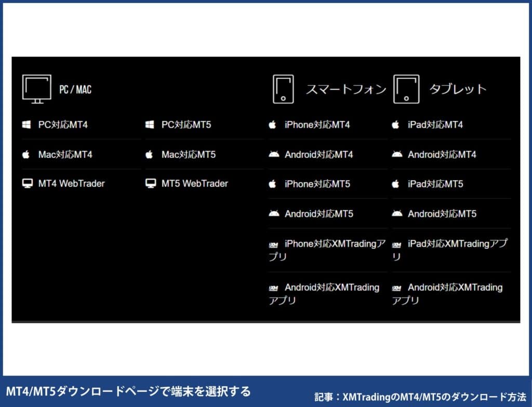The image size is (532, 407).
Task: Click the PC/MAC monitor icon
Action: pyautogui.click(x=37, y=89)
